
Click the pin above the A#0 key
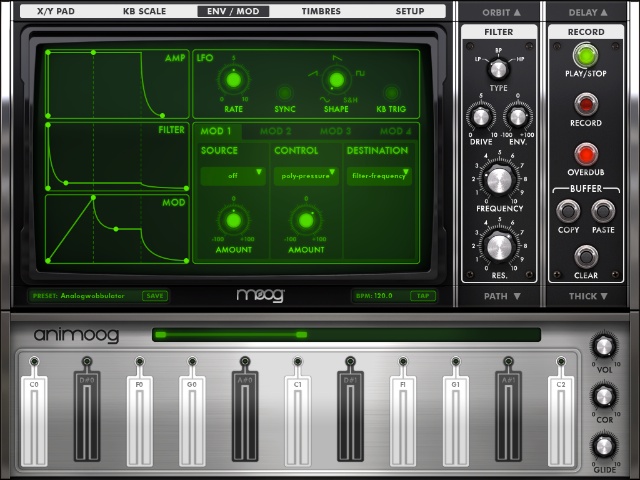pyautogui.click(x=245, y=361)
